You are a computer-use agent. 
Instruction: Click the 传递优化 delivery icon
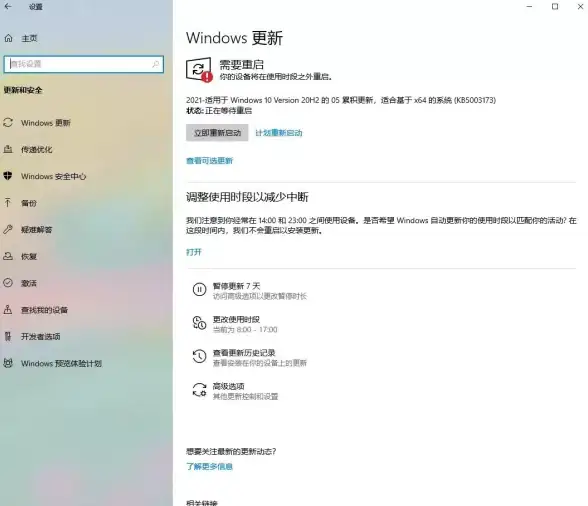click(x=8, y=149)
